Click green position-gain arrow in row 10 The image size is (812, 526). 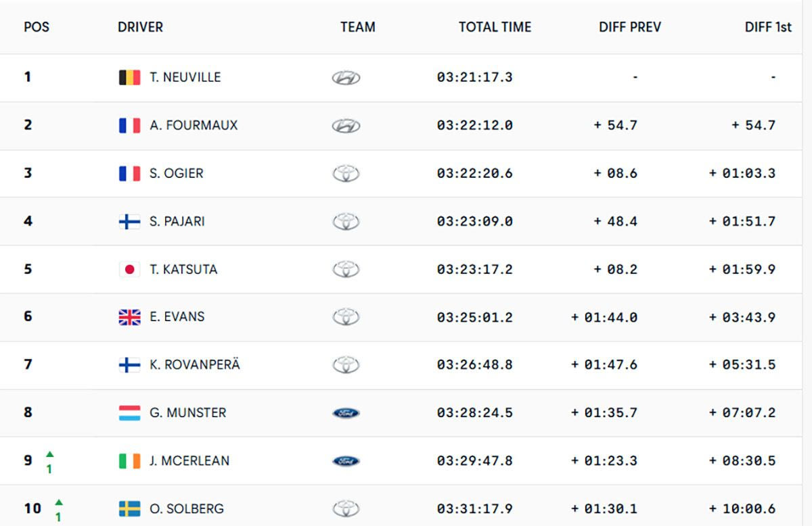59,502
